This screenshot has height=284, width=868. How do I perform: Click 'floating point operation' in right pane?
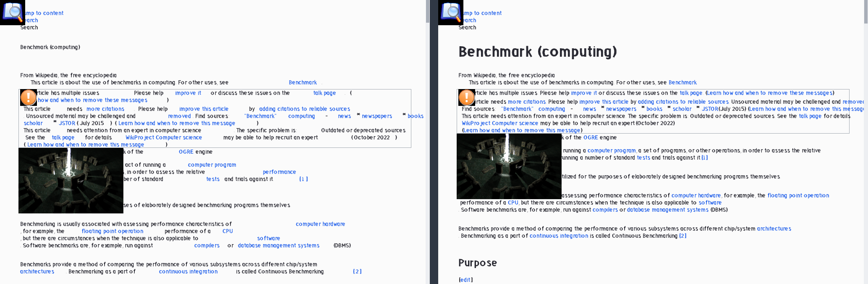[x=798, y=195]
